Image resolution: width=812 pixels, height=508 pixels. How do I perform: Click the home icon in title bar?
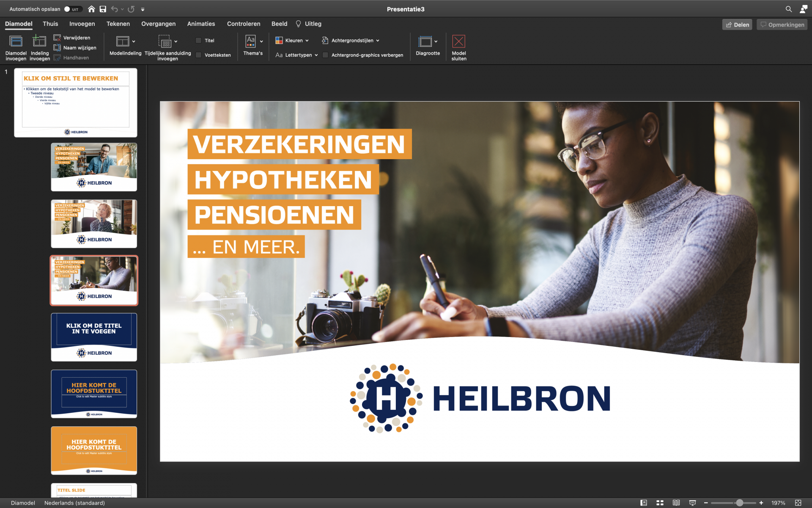click(x=91, y=9)
